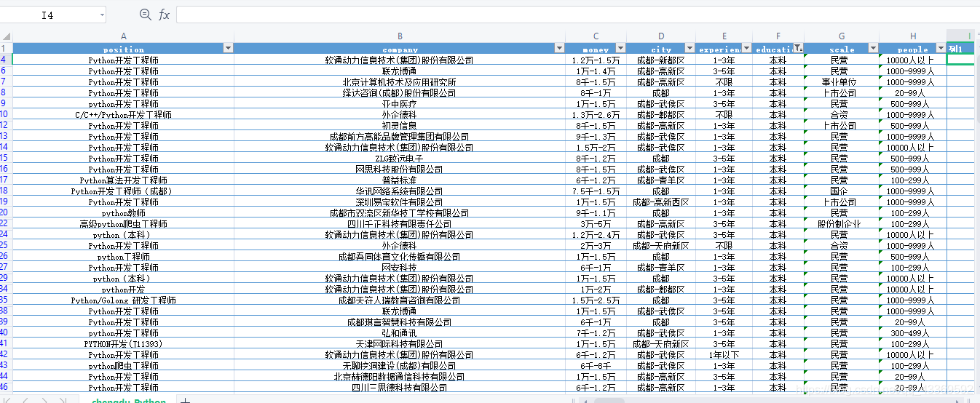The width and height of the screenshot is (980, 403).
Task: Select column B header
Action: (399, 36)
